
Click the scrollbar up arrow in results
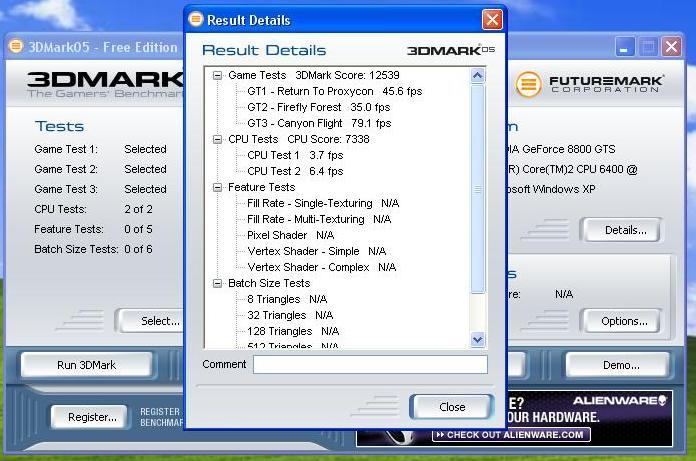(x=478, y=76)
